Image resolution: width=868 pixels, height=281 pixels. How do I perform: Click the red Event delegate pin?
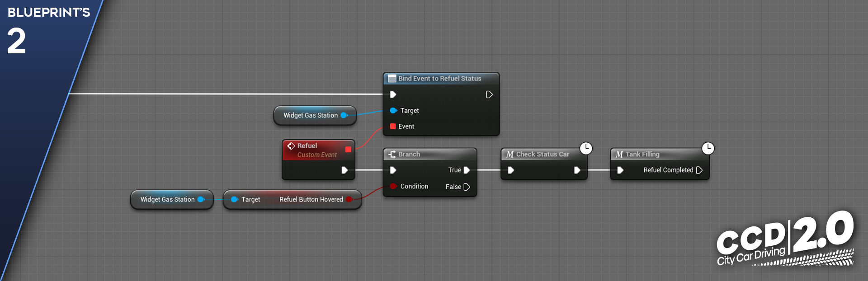pos(393,126)
